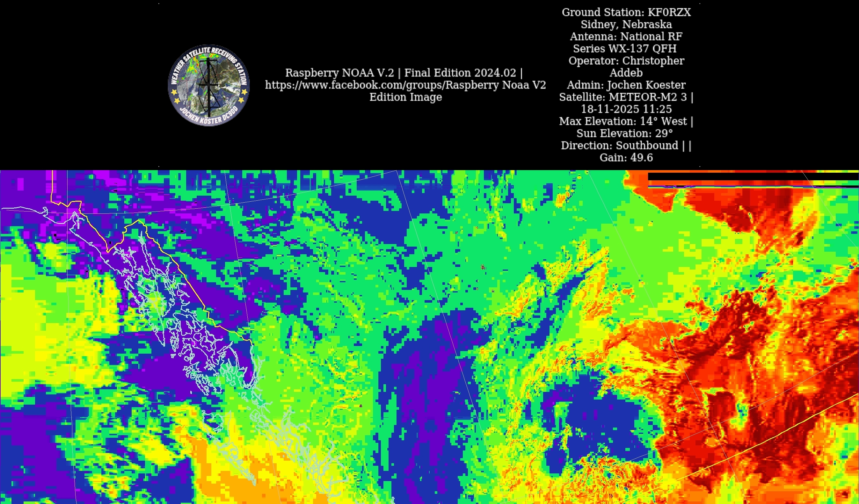Click the 'Satellite: METEOR-M2 3' label
This screenshot has height=504, width=859.
tap(622, 97)
